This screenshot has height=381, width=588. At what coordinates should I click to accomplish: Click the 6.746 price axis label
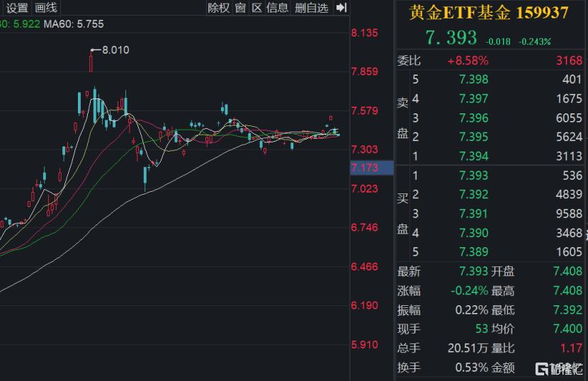pyautogui.click(x=365, y=227)
